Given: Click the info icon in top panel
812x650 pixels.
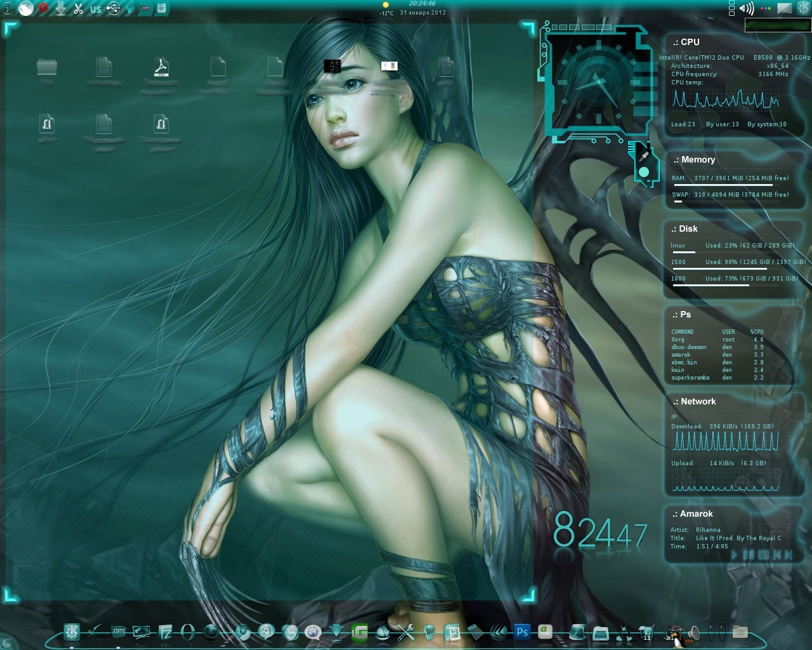Looking at the screenshot, I should point(7,8).
